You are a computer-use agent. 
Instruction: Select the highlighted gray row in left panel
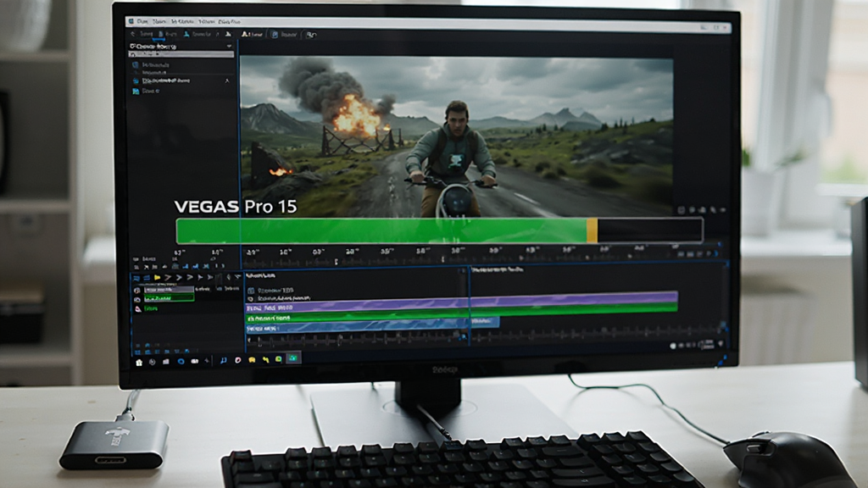(181, 54)
